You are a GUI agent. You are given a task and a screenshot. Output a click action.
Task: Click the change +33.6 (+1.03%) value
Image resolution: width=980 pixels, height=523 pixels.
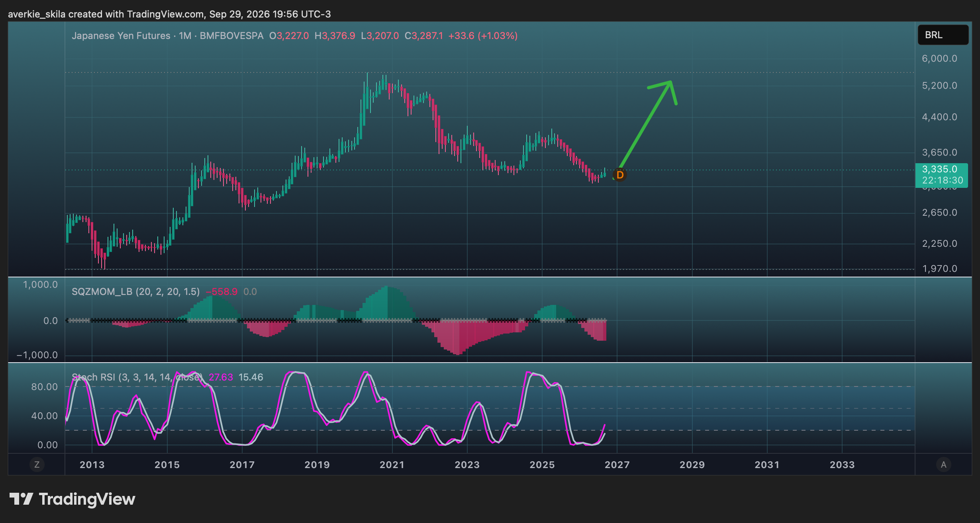click(483, 36)
